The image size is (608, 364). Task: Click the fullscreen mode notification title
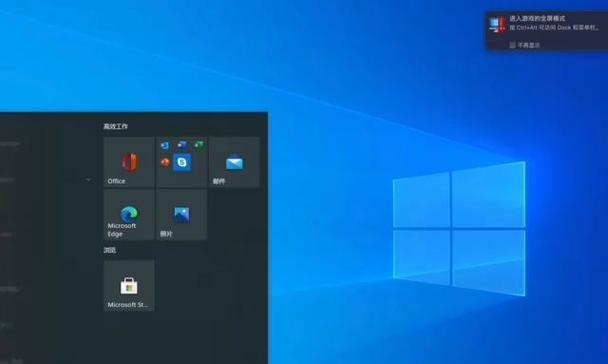537,19
